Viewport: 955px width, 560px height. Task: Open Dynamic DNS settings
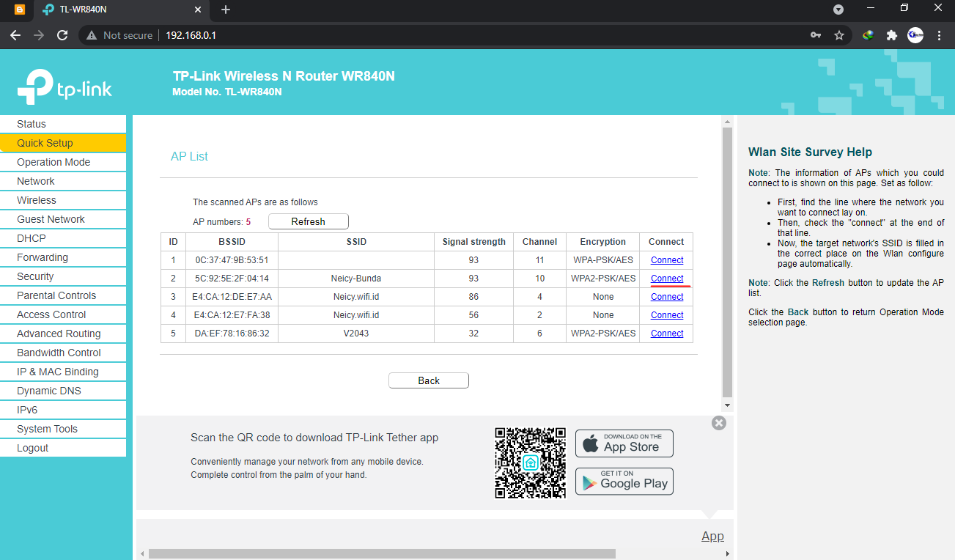click(63, 391)
